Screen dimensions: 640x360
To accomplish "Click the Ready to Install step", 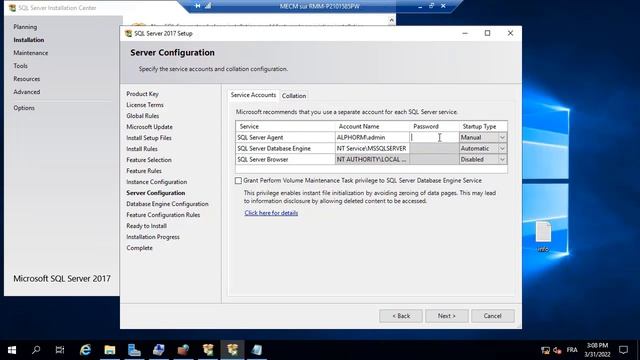I will (147, 226).
